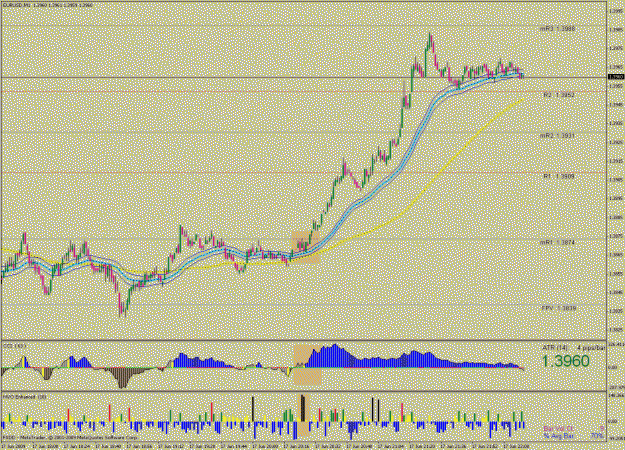This screenshot has height=450, width=625.
Task: Click the tall black volume bar inside orange box
Action: click(x=303, y=408)
